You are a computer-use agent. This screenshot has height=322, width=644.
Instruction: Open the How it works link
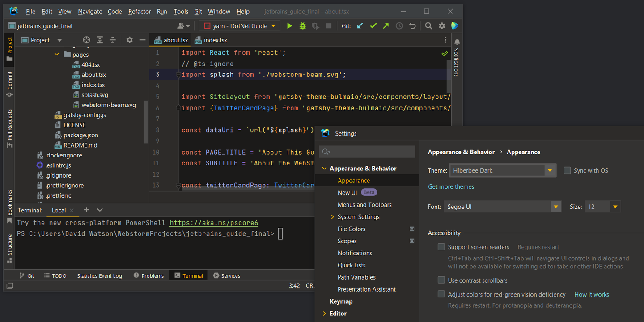(x=591, y=294)
